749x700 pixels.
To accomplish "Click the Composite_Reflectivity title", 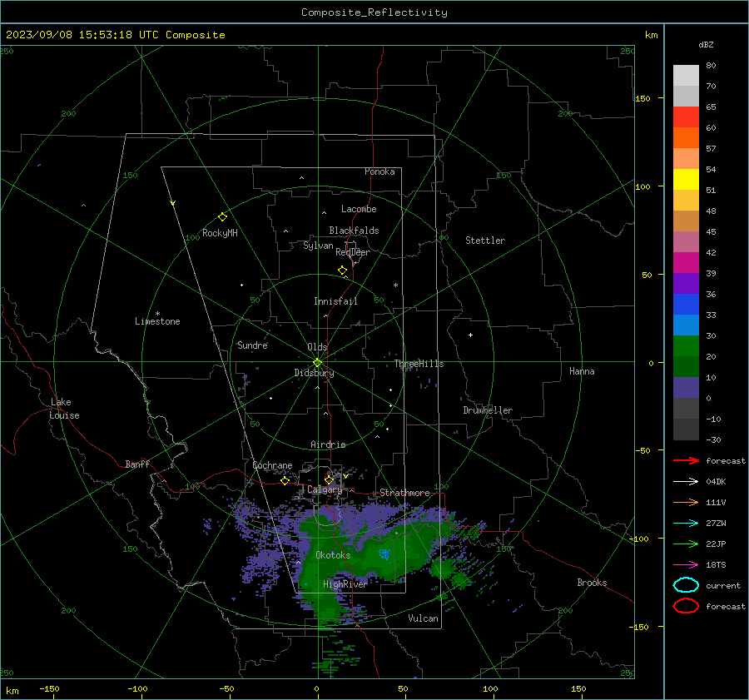I will (x=374, y=12).
